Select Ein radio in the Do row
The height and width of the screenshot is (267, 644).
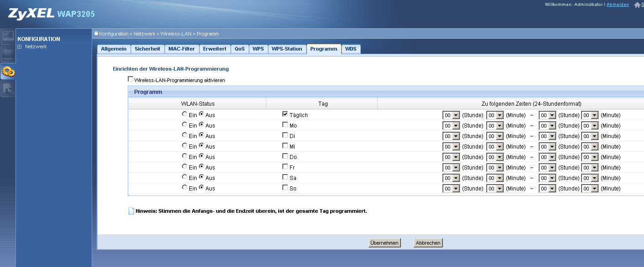184,156
